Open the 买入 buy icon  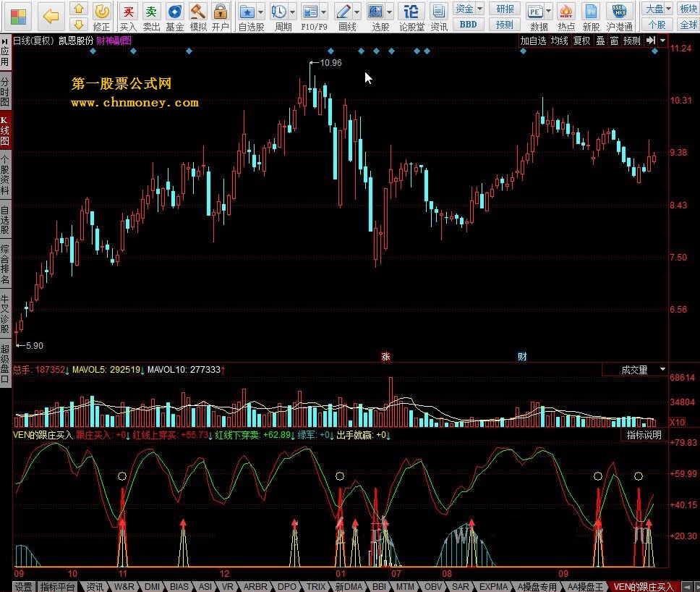click(x=128, y=17)
